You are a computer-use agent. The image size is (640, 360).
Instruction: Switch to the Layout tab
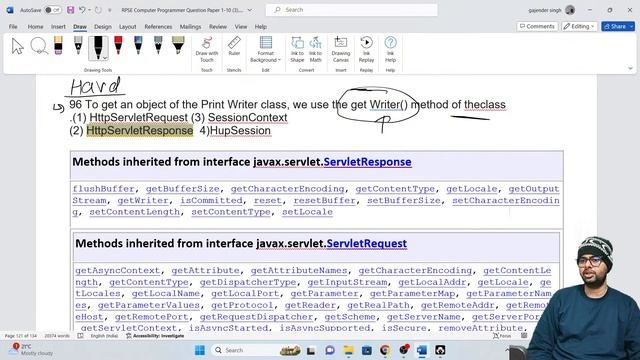[128, 27]
